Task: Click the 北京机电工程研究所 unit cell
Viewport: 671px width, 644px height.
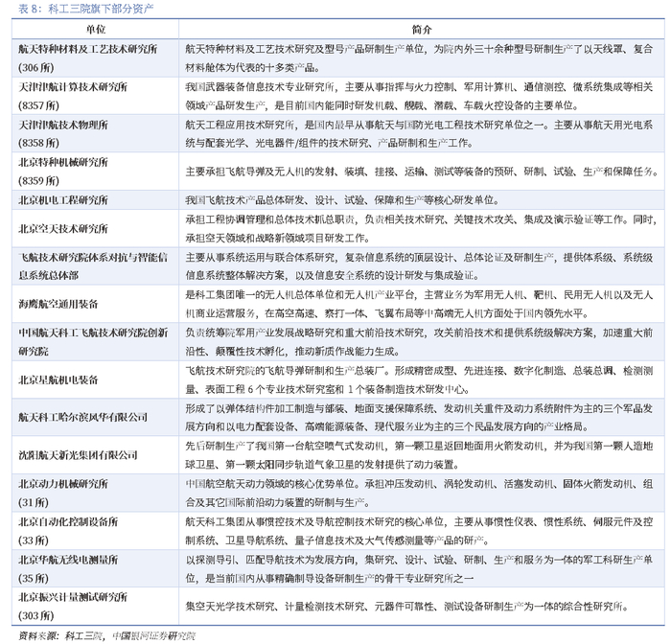Action: [x=95, y=200]
